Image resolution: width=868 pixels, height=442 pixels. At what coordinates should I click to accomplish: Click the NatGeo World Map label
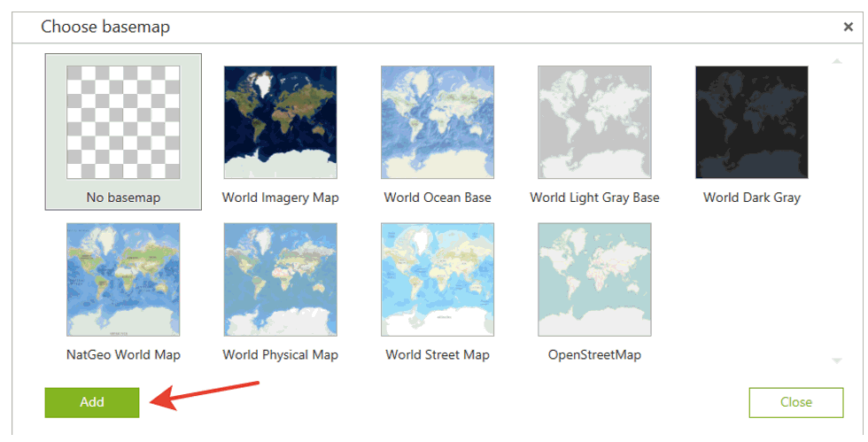click(123, 355)
